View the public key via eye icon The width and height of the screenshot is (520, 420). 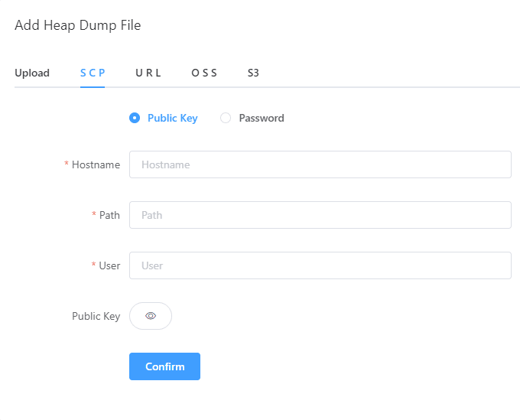click(151, 316)
